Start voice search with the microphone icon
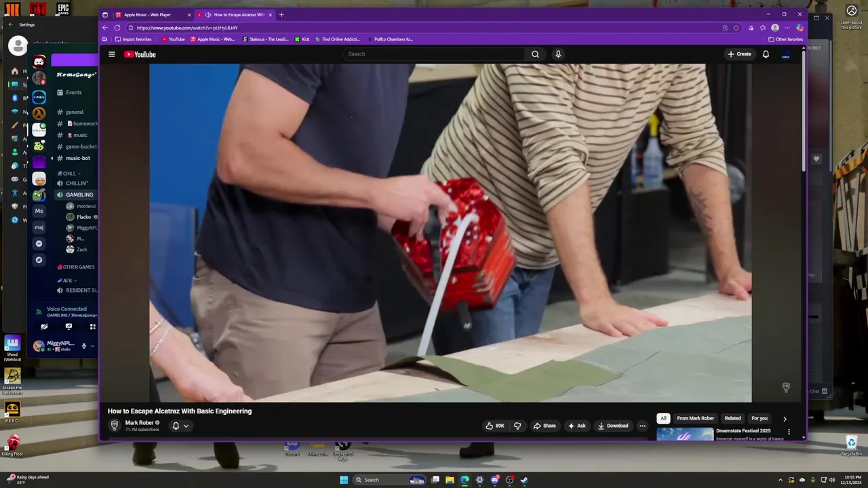 [558, 54]
